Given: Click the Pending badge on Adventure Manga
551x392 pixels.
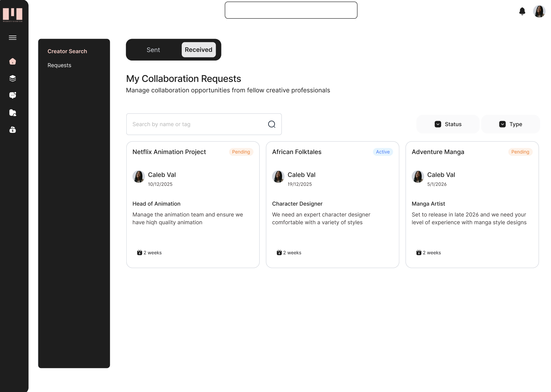Looking at the screenshot, I should 520,152.
